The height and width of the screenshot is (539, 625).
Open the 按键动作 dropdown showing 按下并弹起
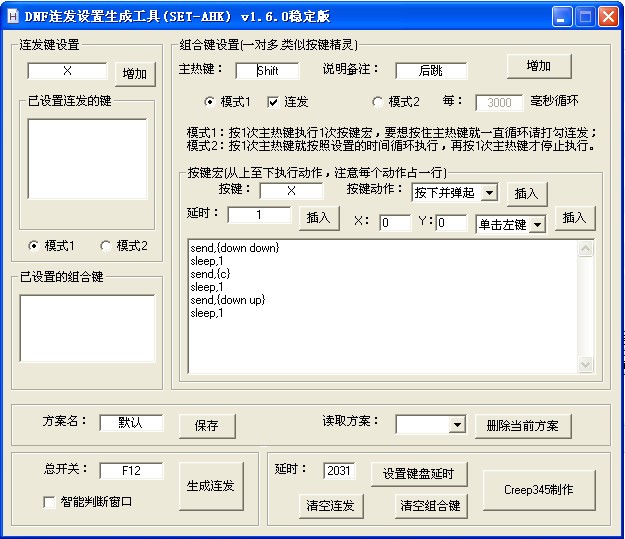(x=489, y=193)
